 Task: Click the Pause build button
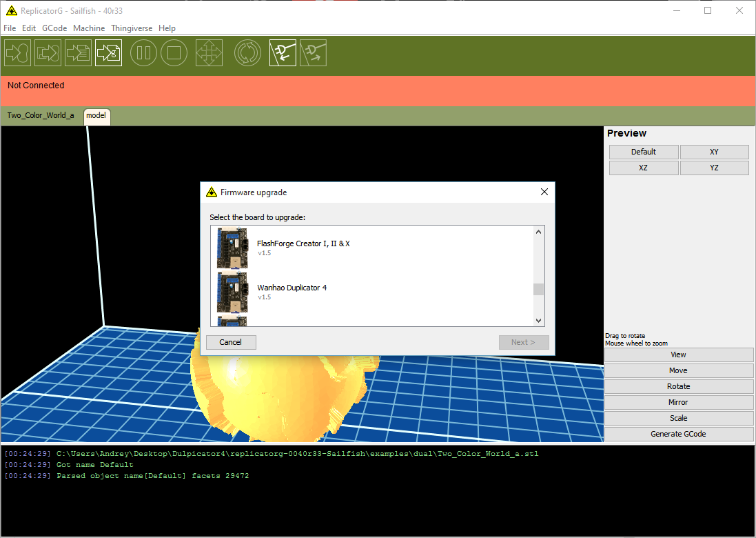click(143, 52)
